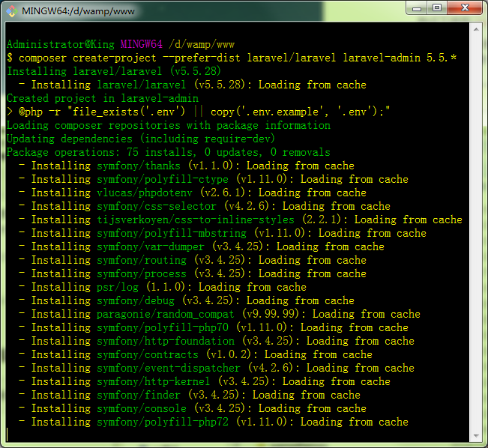The image size is (488, 448).
Task: Click the 'symfony/polyfill-php72' package line
Action: pos(214,422)
